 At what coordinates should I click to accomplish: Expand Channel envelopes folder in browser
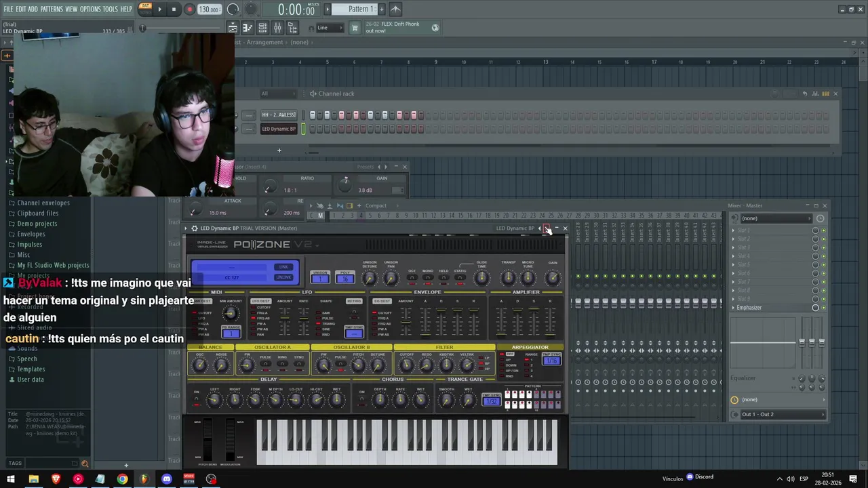43,203
